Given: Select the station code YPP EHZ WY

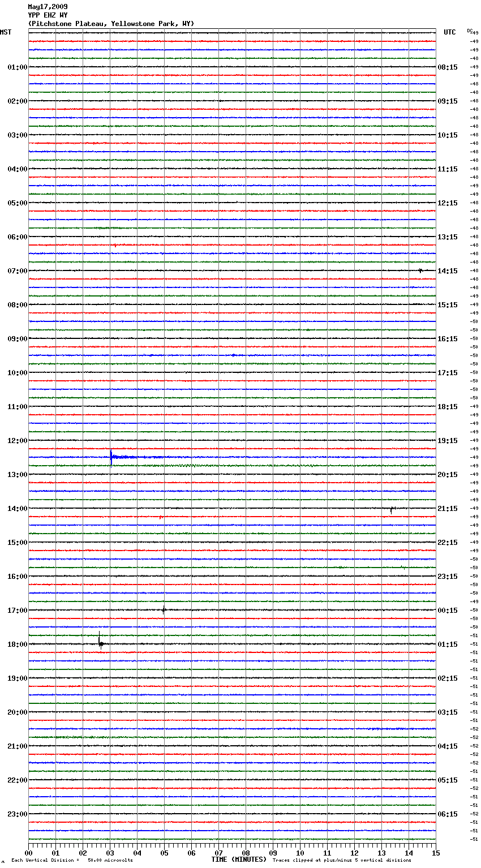Looking at the screenshot, I should 48,15.
